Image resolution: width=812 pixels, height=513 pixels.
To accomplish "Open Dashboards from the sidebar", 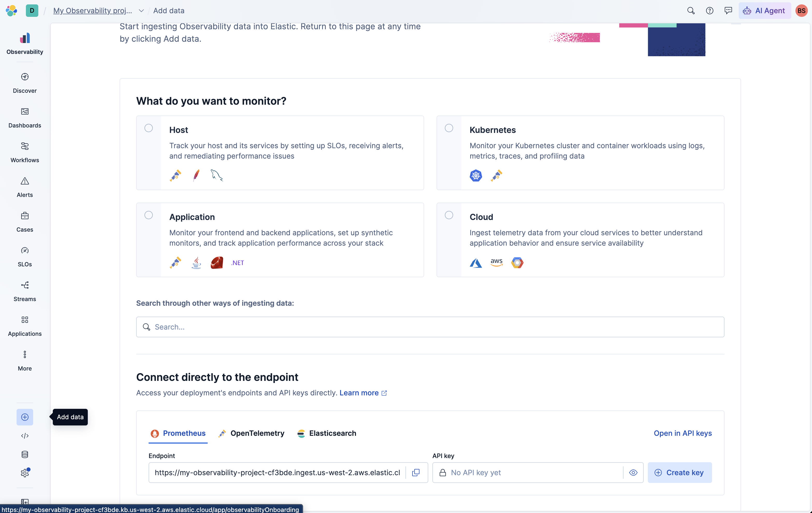I will pyautogui.click(x=25, y=118).
